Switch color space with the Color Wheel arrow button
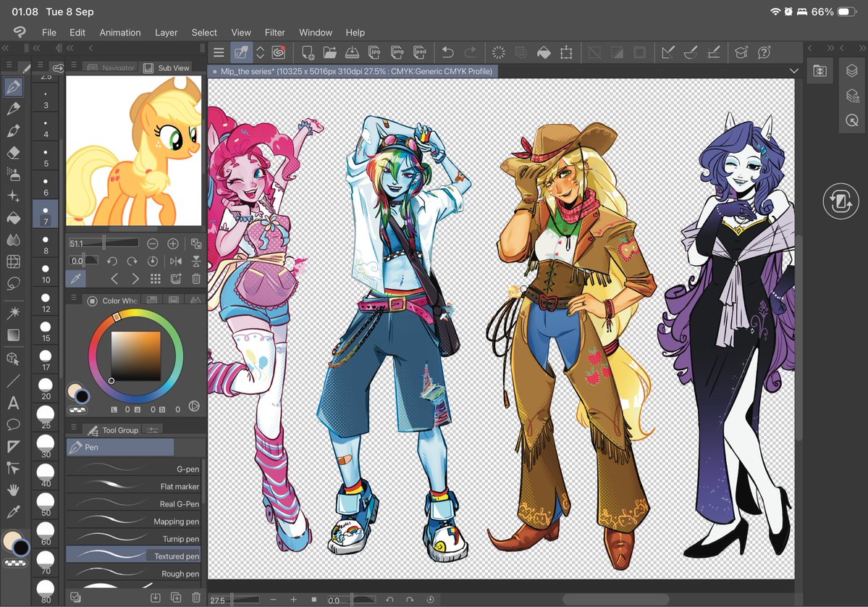Screen dimensions: 868x607 point(194,406)
